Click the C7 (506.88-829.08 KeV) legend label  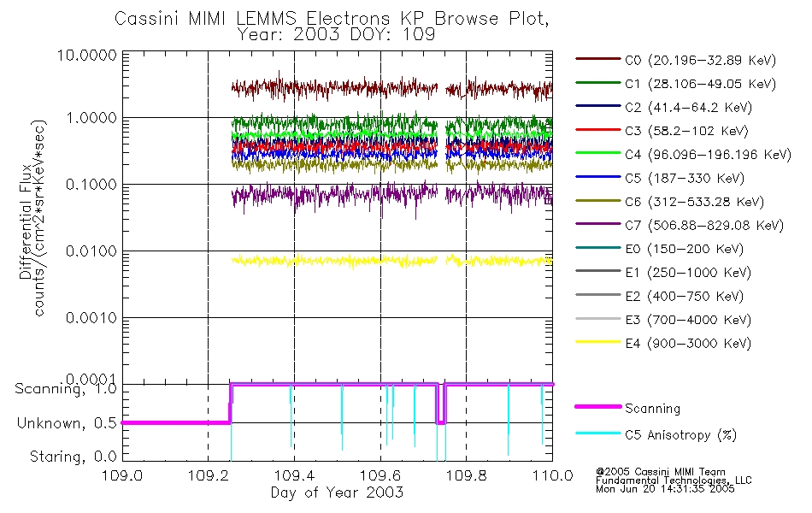(704, 226)
